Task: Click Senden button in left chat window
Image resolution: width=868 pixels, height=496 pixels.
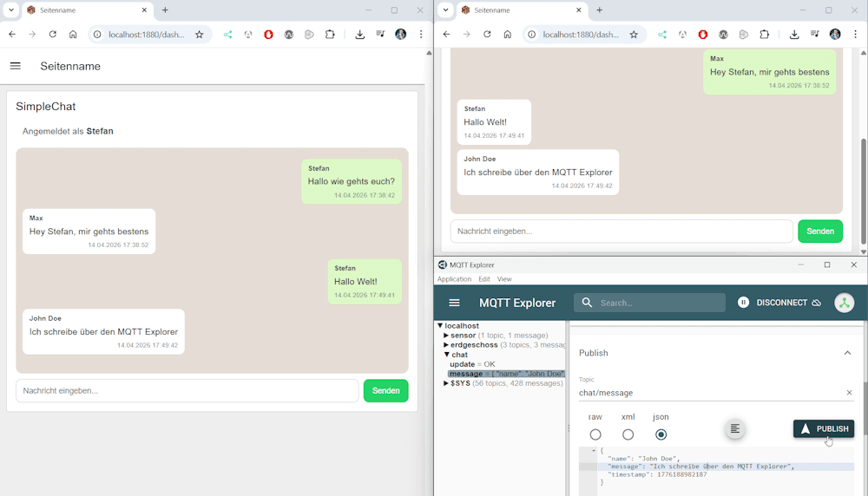Action: (x=386, y=390)
